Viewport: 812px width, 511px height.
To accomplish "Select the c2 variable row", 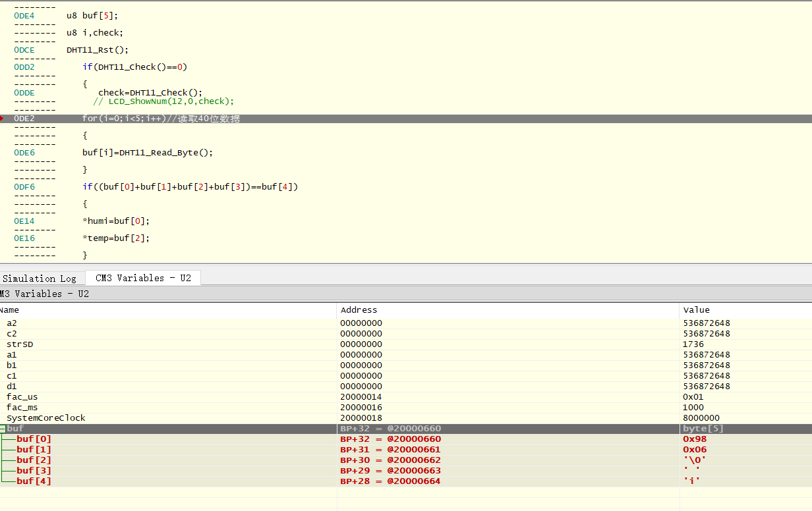I will coord(406,334).
